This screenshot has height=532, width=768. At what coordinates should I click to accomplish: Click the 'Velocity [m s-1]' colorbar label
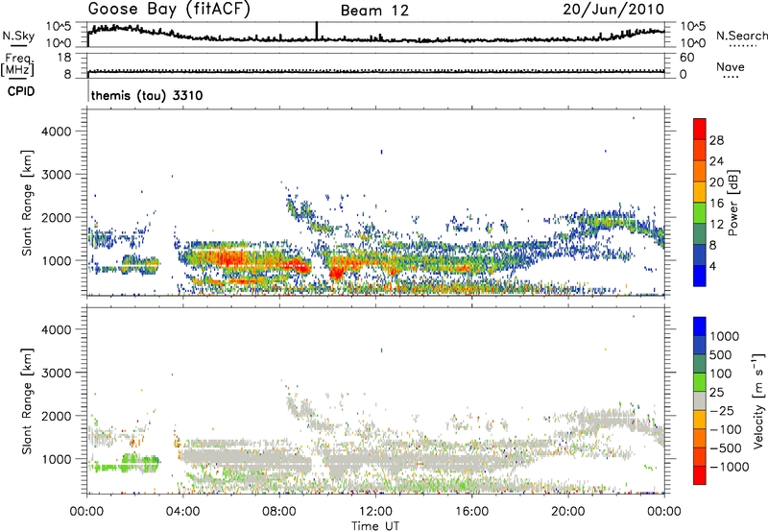[x=758, y=400]
